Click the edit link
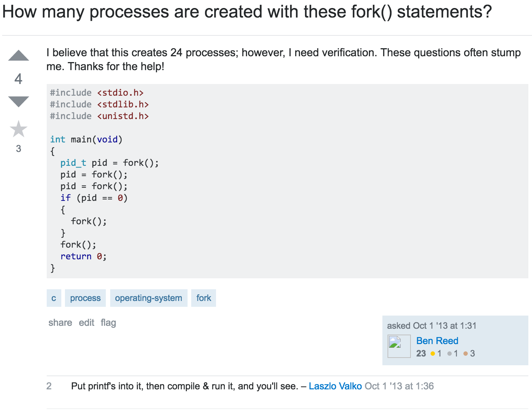532x412 pixels. pos(86,323)
